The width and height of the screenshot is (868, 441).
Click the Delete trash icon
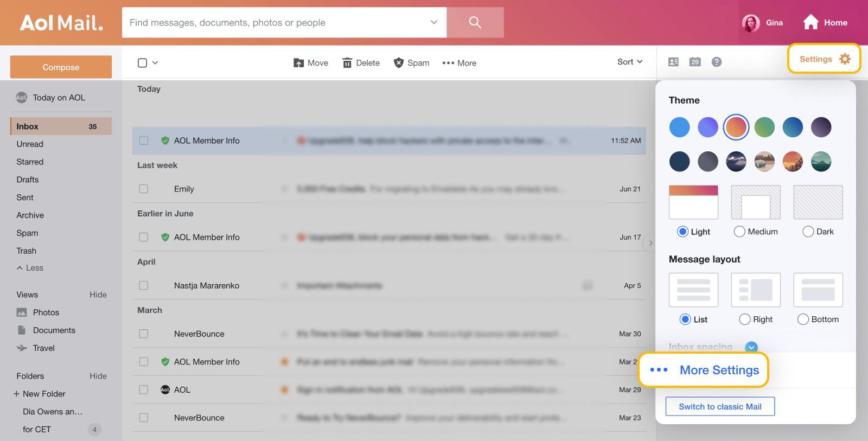[x=347, y=63]
